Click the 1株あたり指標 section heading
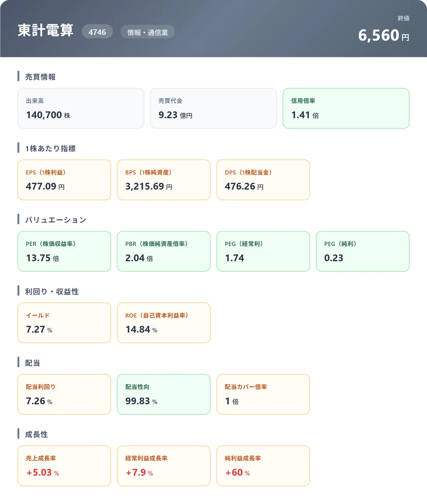The height and width of the screenshot is (504, 427). (x=50, y=149)
